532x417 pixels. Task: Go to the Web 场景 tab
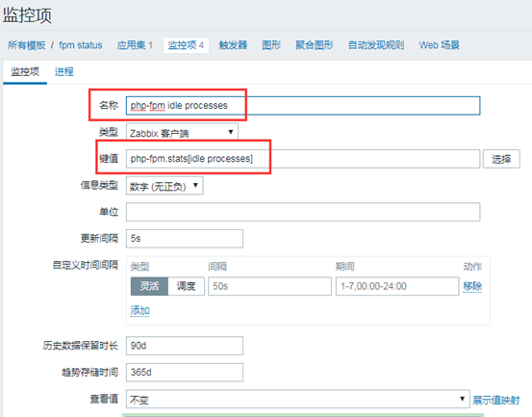click(439, 45)
